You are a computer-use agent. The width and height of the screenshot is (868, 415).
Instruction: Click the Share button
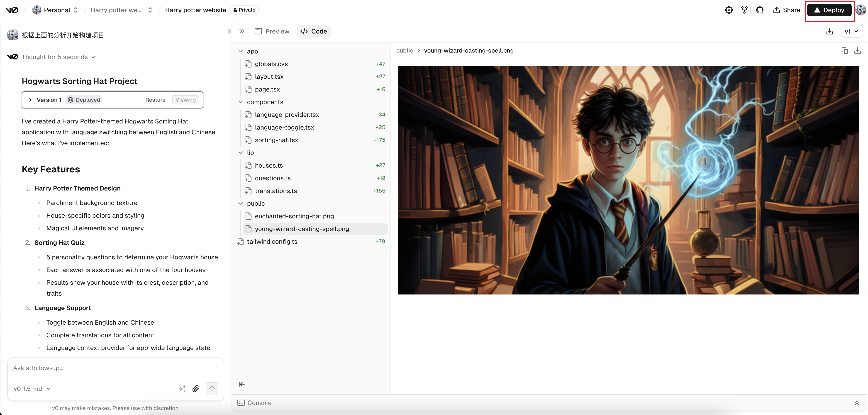(786, 10)
